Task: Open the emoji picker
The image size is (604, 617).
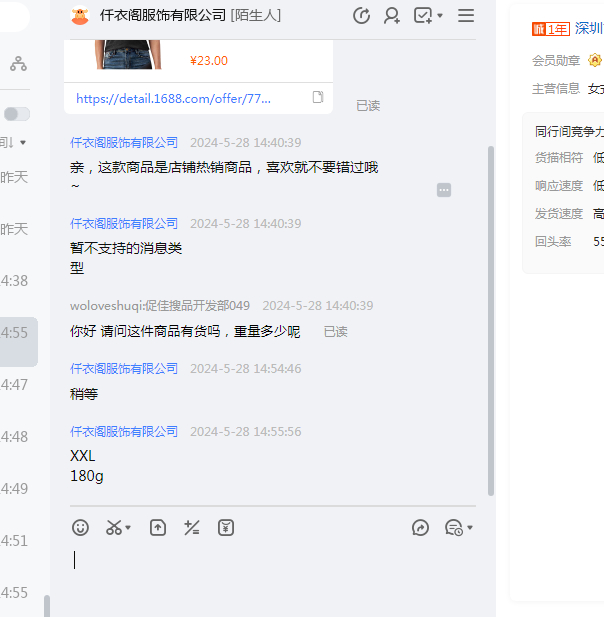Action: [x=80, y=528]
